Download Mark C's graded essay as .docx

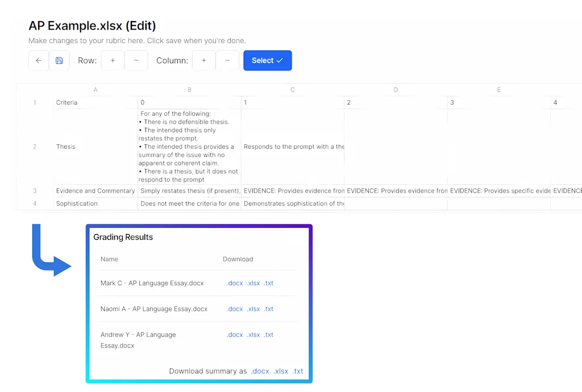tap(235, 283)
